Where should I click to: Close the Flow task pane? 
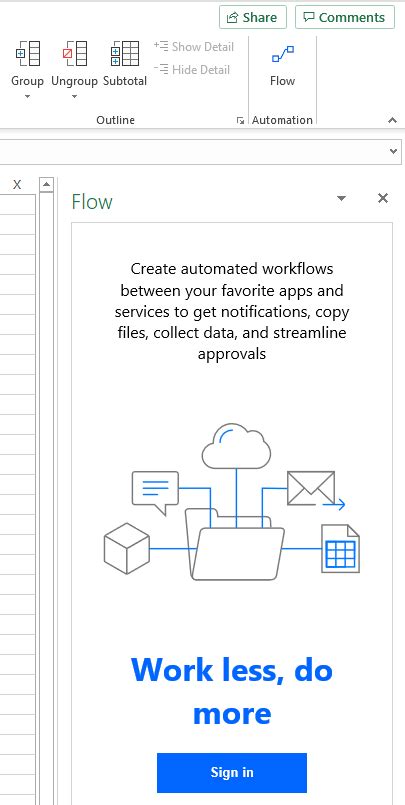coord(383,198)
